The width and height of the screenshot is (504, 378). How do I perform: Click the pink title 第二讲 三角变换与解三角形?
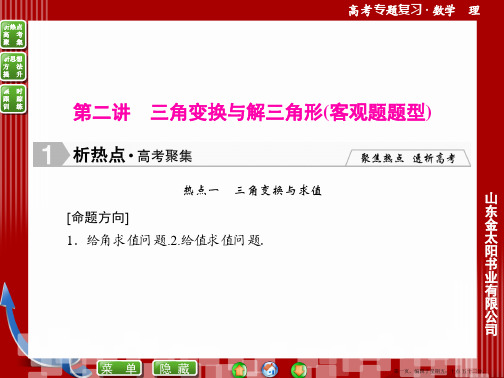252,112
